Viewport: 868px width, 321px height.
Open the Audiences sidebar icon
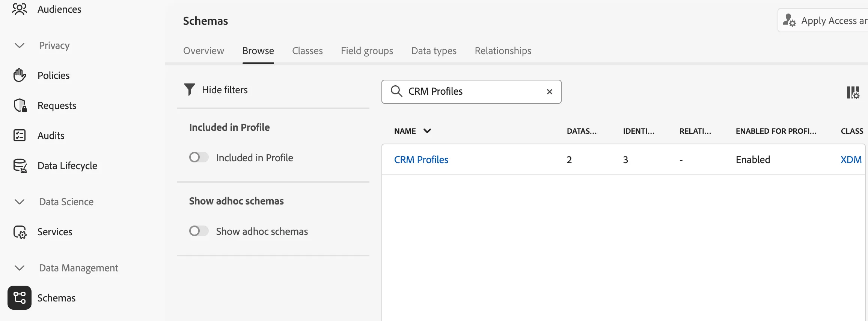click(20, 9)
